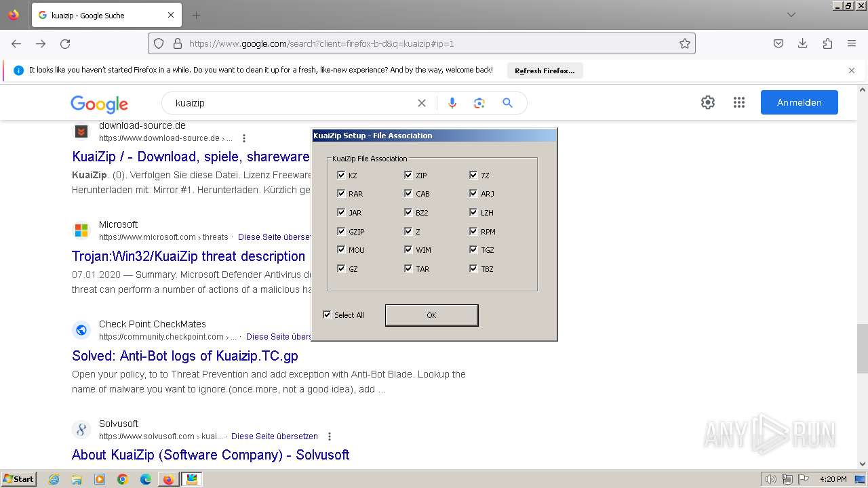Open media player from taskbar
The height and width of the screenshot is (488, 868).
tap(100, 479)
